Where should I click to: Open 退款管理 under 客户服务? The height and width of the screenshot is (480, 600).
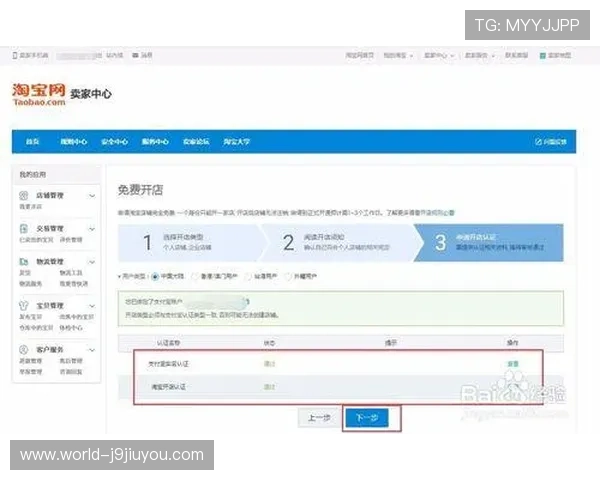[31, 361]
